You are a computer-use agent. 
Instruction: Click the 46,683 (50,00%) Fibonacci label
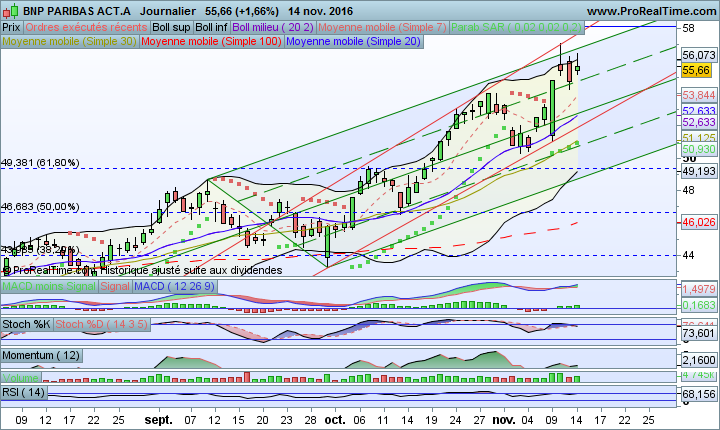tap(40, 207)
